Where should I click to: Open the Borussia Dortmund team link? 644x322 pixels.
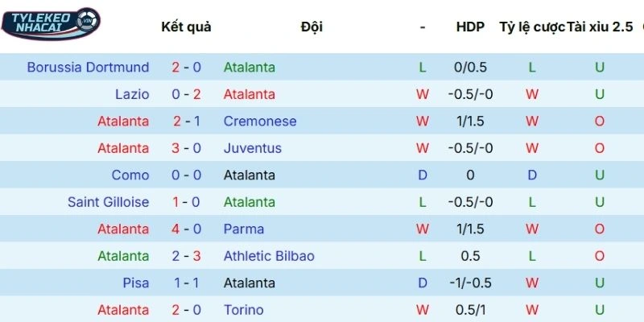click(88, 68)
